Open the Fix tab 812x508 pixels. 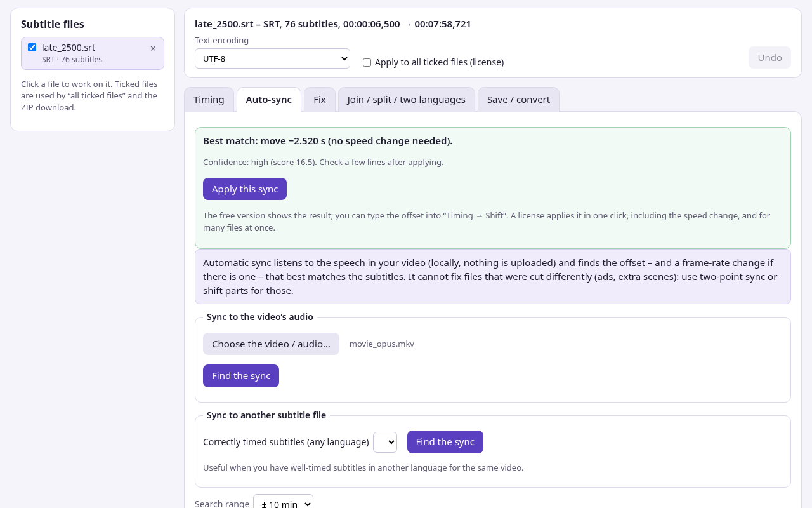[320, 100]
